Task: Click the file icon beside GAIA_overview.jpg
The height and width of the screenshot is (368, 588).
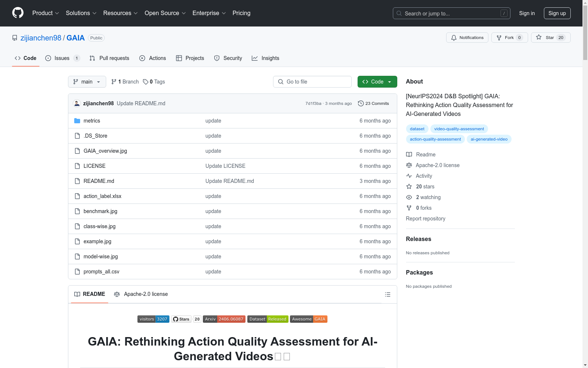Action: pos(77,151)
